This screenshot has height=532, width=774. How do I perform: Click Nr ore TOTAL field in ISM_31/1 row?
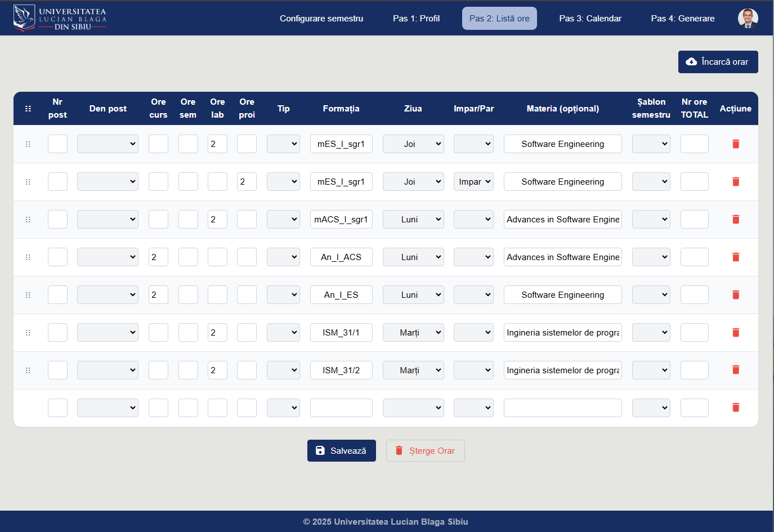click(x=695, y=333)
